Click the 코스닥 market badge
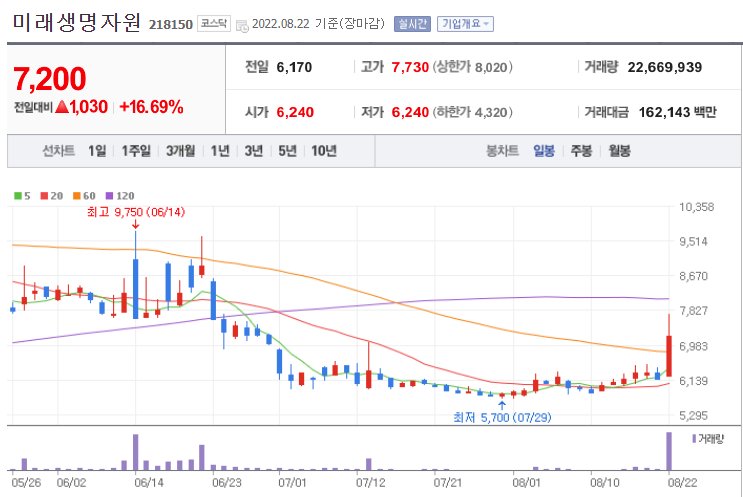Image resolution: width=743 pixels, height=497 pixels. tap(214, 24)
